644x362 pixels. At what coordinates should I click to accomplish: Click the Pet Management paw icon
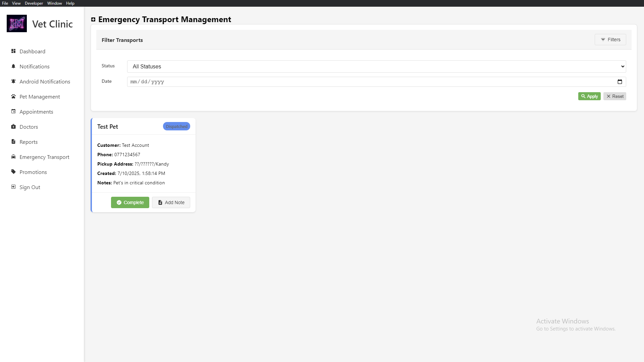click(13, 97)
